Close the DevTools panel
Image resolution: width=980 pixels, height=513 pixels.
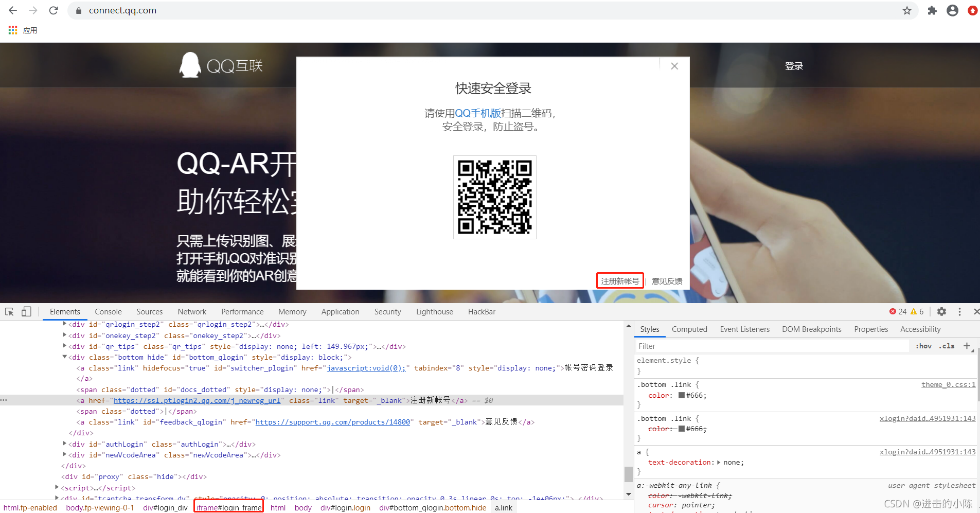pos(976,311)
